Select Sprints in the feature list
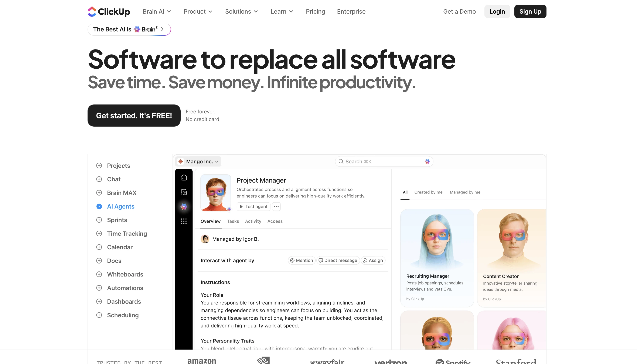The height and width of the screenshot is (364, 637). coord(117,220)
